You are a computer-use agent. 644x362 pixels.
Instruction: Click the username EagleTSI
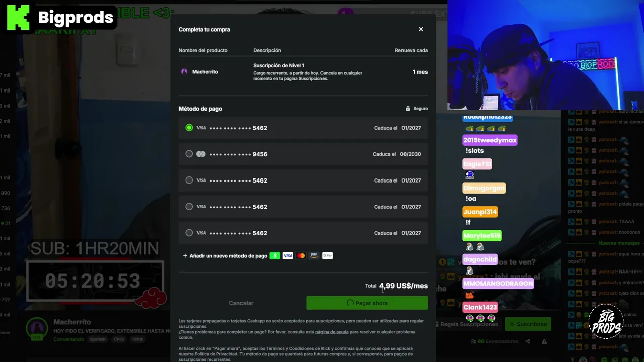coord(477,164)
